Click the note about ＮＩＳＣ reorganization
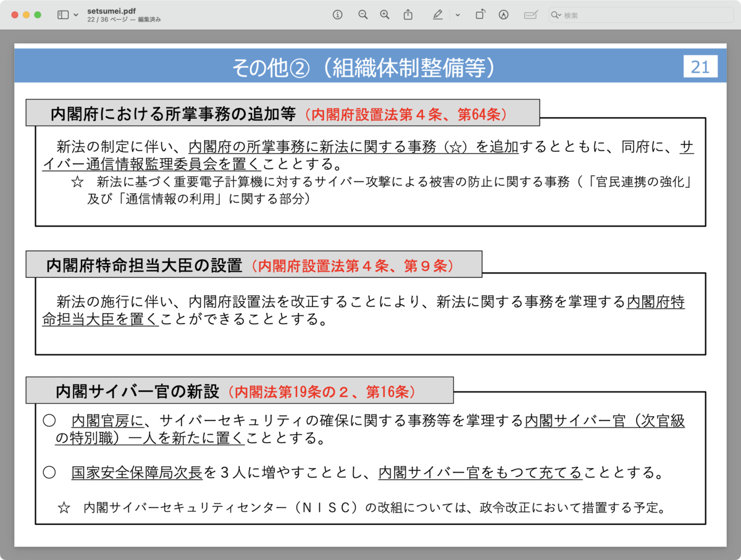The image size is (741, 560). (x=361, y=509)
